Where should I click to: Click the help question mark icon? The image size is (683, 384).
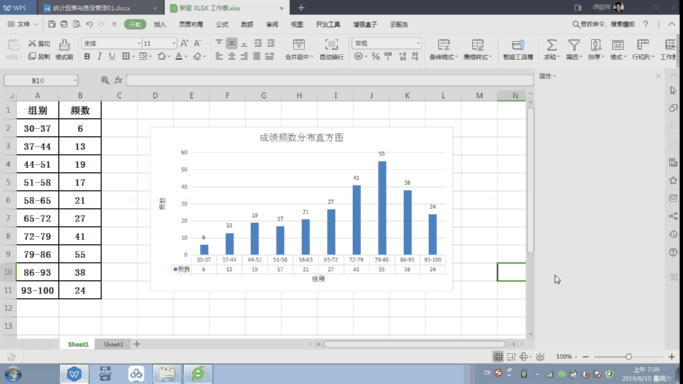click(x=646, y=24)
